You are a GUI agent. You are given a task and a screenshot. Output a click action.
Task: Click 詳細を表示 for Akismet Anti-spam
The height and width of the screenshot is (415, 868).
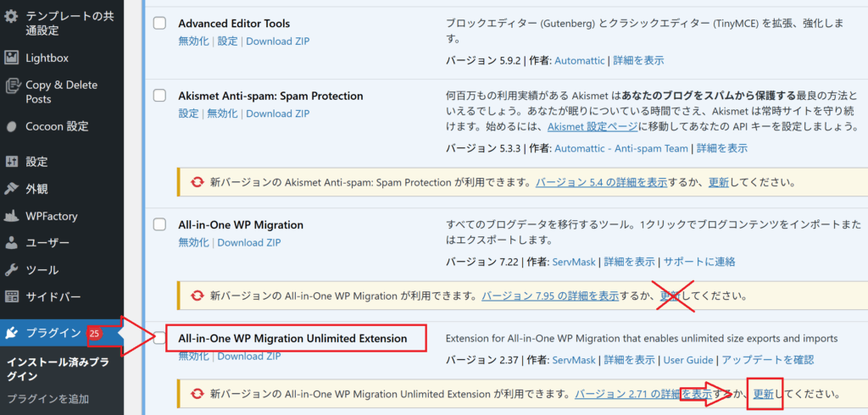pos(722,148)
